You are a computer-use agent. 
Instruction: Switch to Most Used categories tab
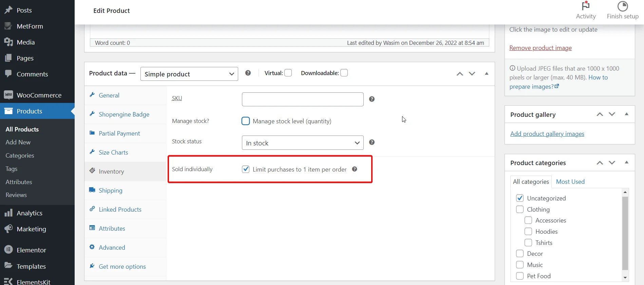570,182
